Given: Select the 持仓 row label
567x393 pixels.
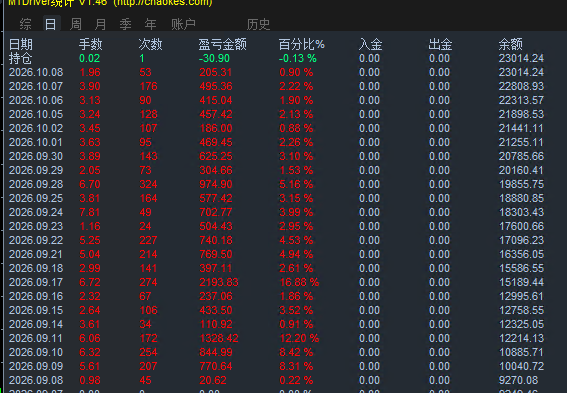Looking at the screenshot, I should click(x=21, y=58).
